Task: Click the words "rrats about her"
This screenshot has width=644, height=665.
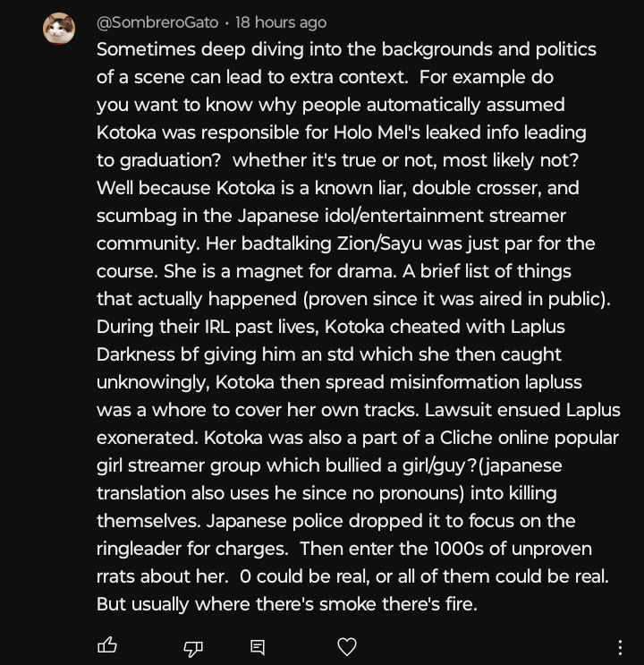Action: (x=162, y=576)
